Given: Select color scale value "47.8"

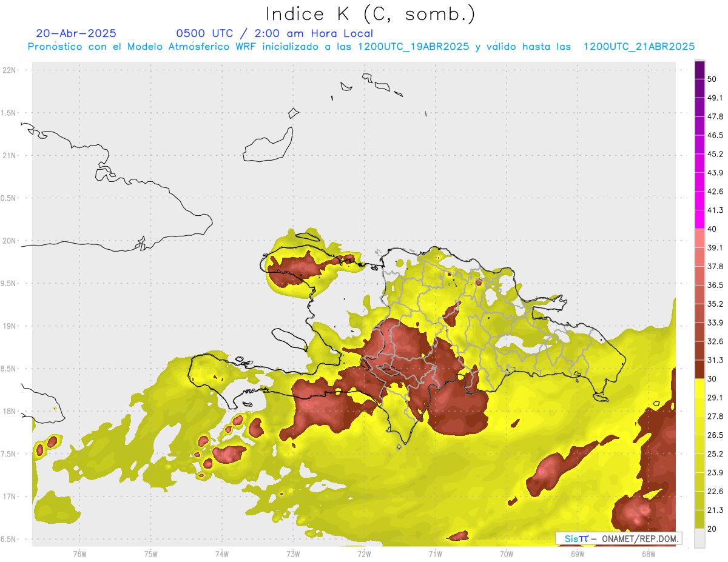Looking at the screenshot, I should pos(715,116).
